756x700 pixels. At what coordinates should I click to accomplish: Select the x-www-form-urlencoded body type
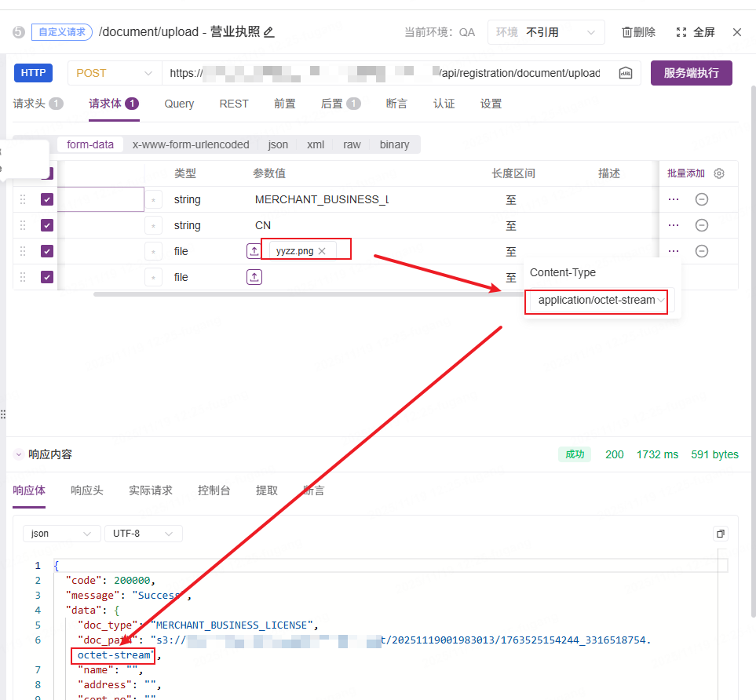coord(191,144)
